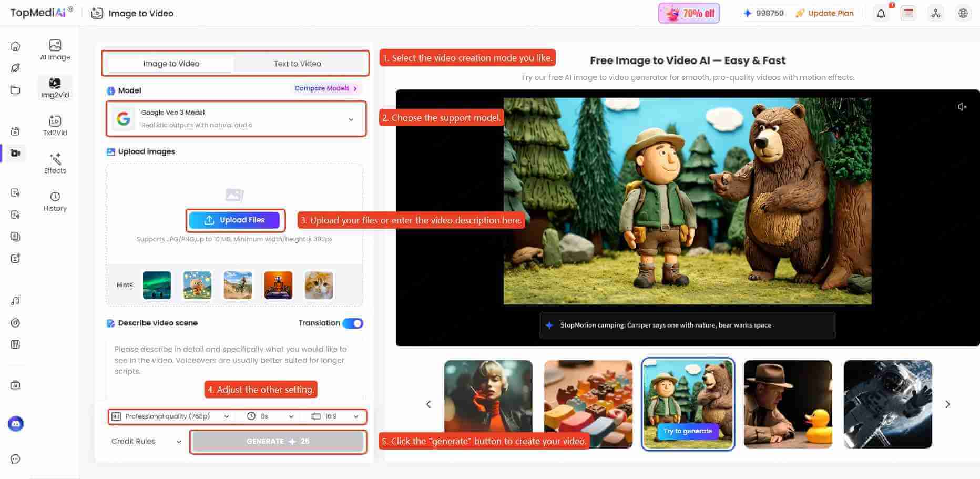Click the Upload Files button
This screenshot has width=980, height=479.
point(235,220)
